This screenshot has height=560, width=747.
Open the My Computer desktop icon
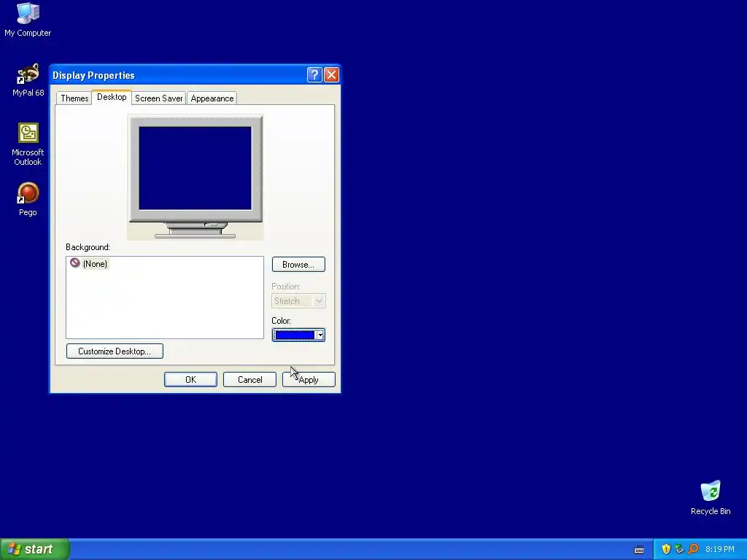pos(28,20)
